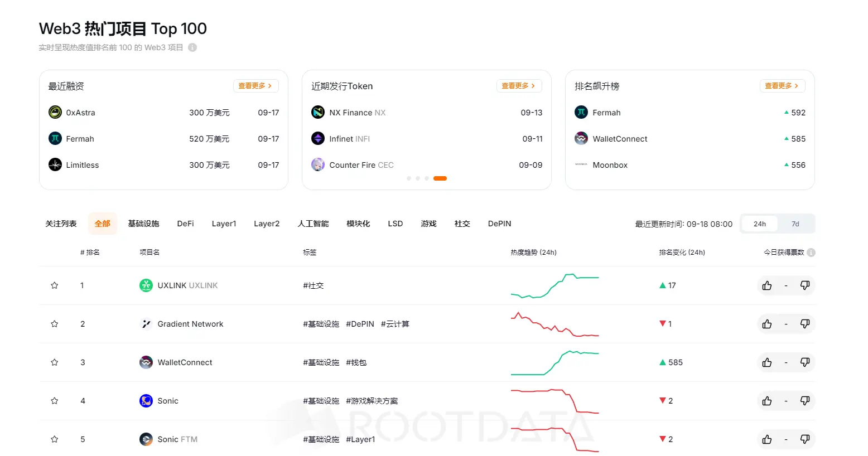
Task: Click the Fermah icon in 最近融资 list
Action: [55, 138]
